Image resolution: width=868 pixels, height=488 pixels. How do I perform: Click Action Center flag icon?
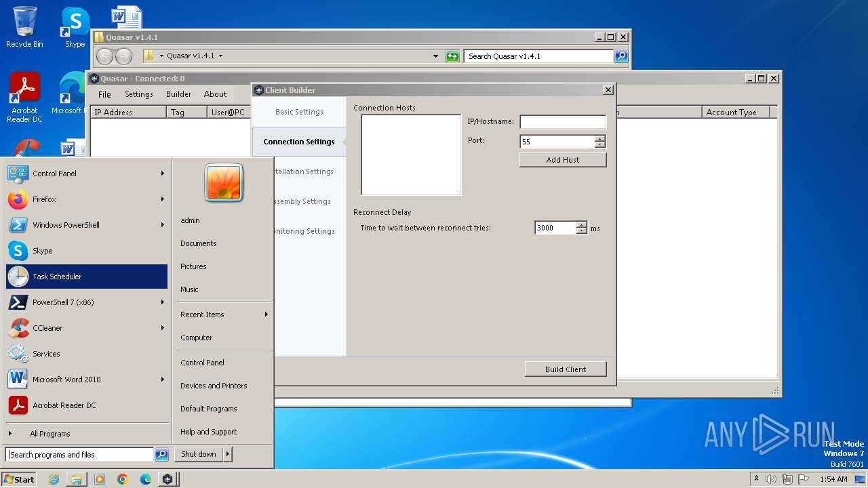804,479
